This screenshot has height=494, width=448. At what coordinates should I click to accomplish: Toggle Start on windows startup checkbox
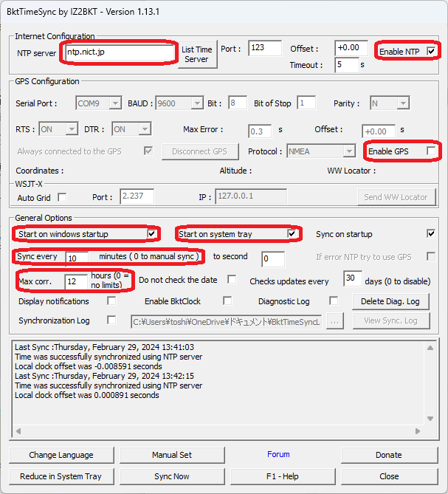[152, 234]
